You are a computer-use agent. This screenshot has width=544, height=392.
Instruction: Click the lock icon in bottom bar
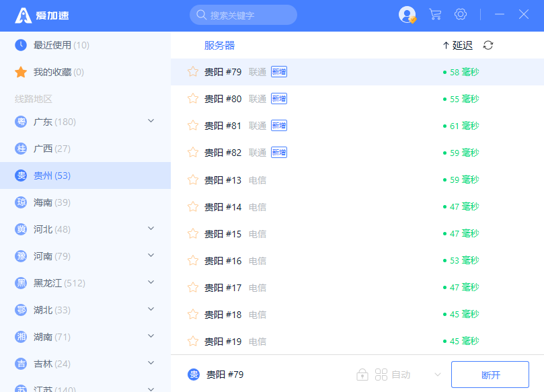(362, 375)
